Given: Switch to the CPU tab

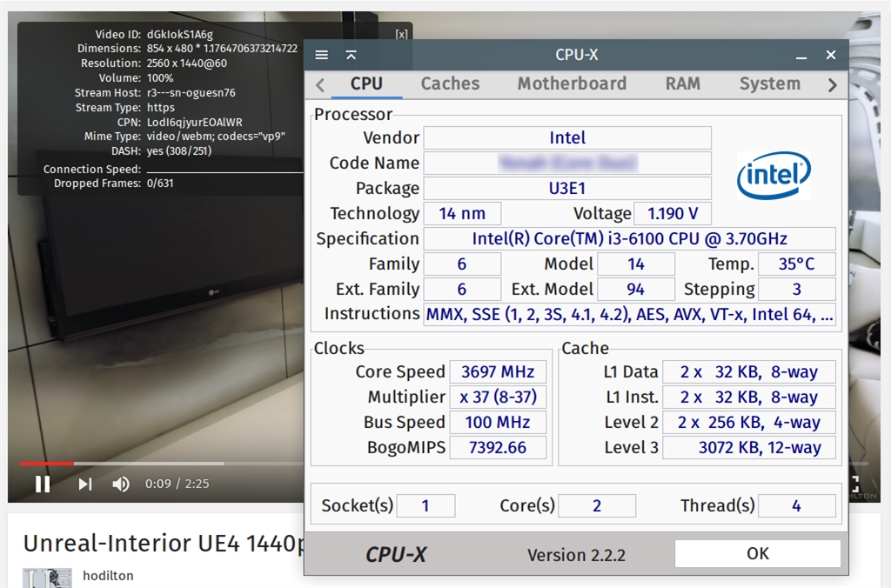Looking at the screenshot, I should click(x=366, y=84).
